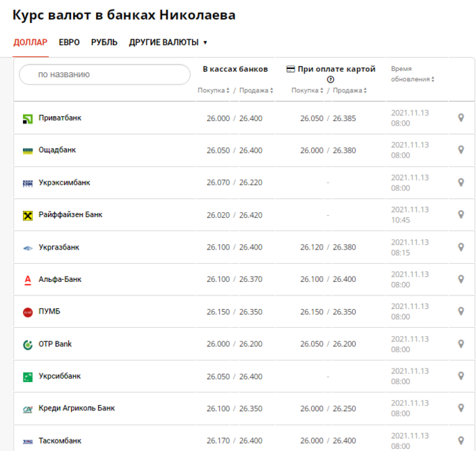Open map pin for Ощадбанк row
This screenshot has height=451, width=476.
click(461, 150)
